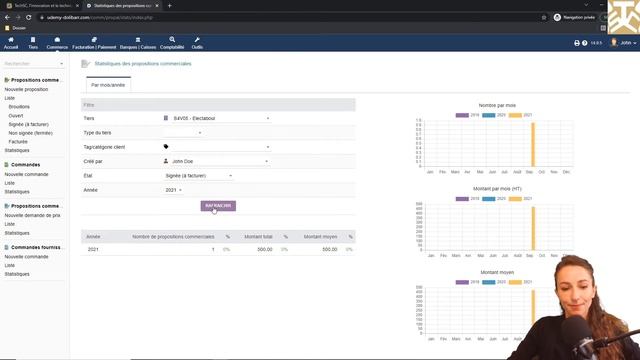Close the first browser tab
The image size is (640, 360).
[77, 6]
